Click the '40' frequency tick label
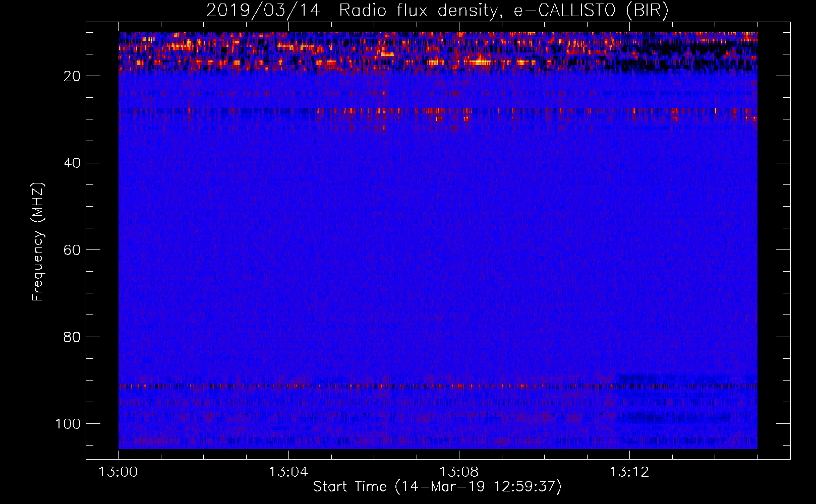The width and height of the screenshot is (816, 504). pos(72,163)
